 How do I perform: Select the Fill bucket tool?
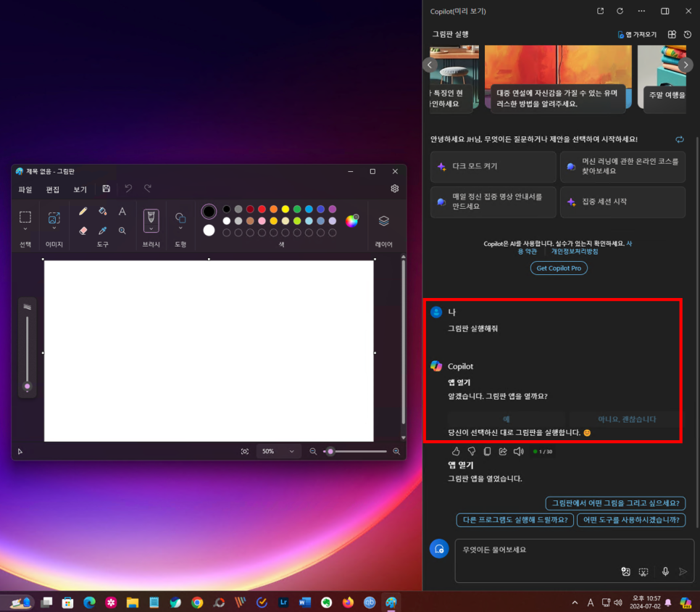(103, 211)
